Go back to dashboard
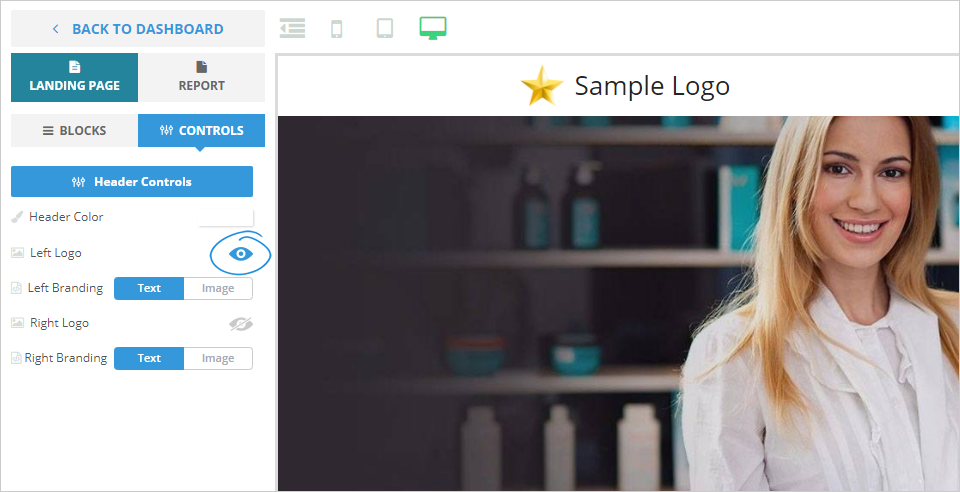The width and height of the screenshot is (960, 492). (138, 29)
